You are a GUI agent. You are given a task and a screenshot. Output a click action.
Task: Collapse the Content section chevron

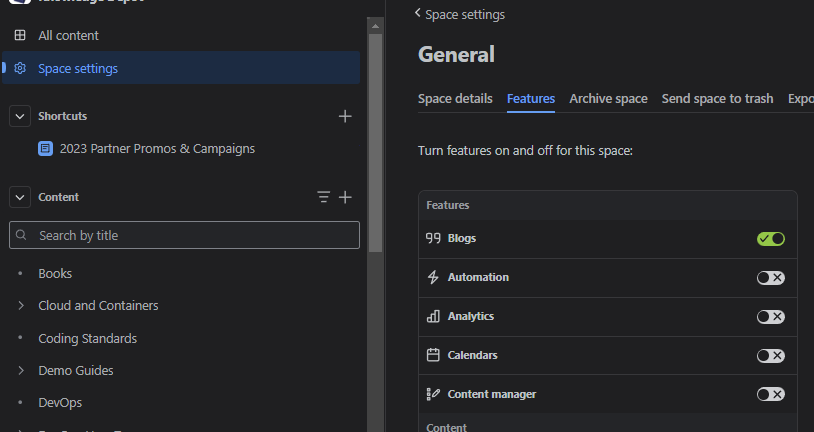click(x=20, y=197)
